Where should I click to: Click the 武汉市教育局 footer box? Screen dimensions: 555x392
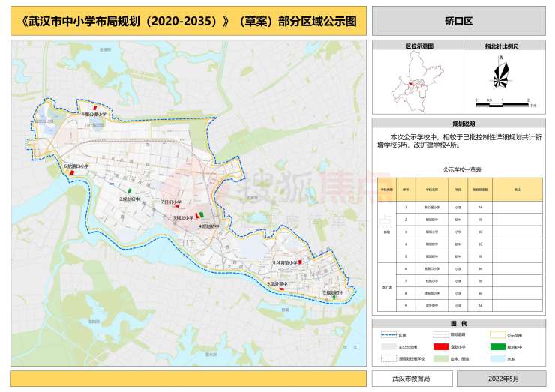coord(412,379)
